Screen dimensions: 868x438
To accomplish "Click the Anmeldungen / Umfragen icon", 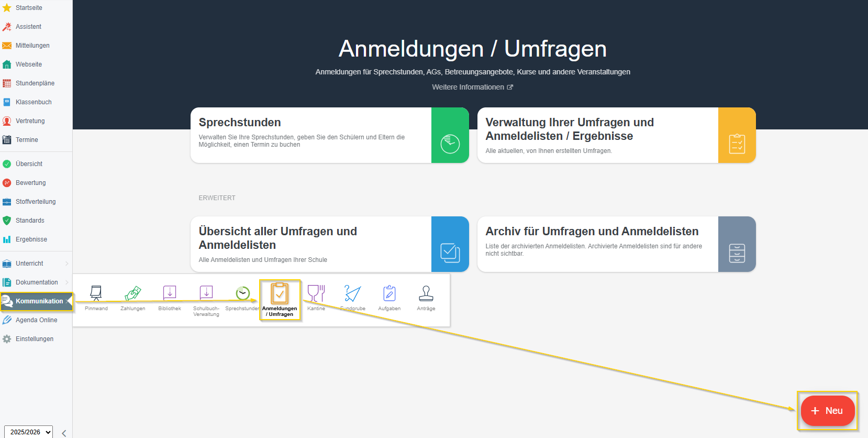I will pyautogui.click(x=280, y=299).
